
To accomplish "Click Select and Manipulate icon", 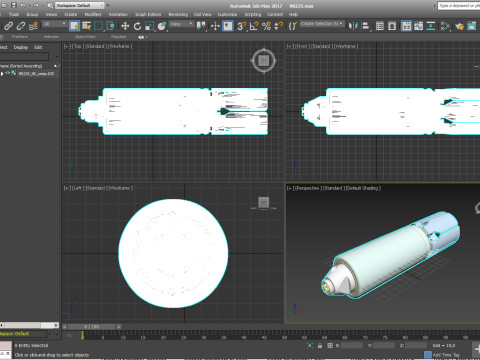I will pos(215,26).
